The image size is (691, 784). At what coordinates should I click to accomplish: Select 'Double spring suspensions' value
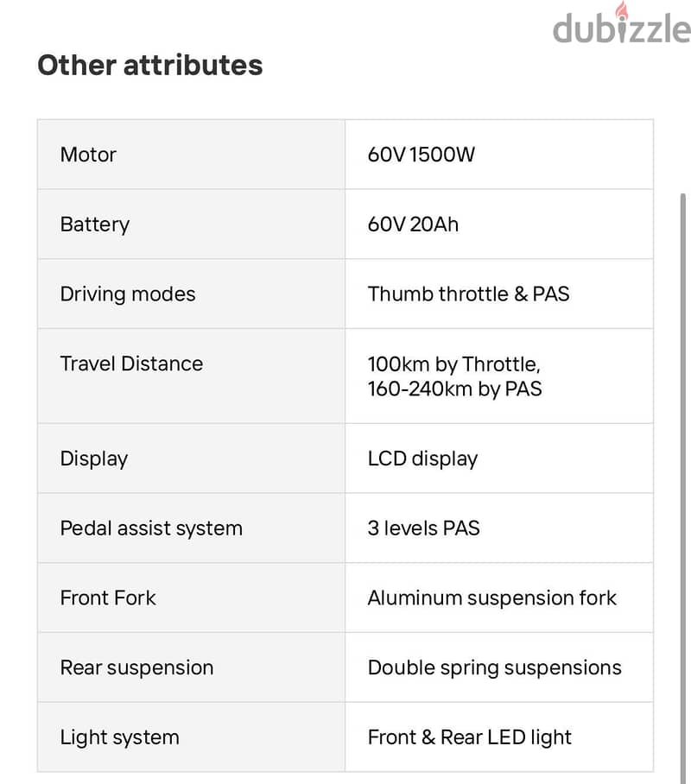click(494, 668)
